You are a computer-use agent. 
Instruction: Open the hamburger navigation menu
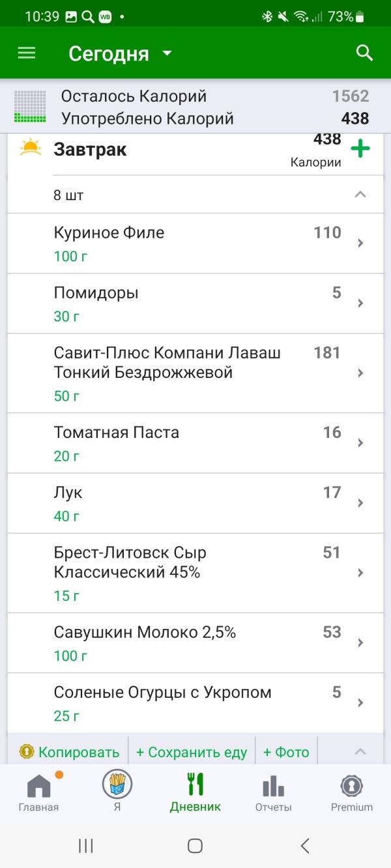[27, 53]
